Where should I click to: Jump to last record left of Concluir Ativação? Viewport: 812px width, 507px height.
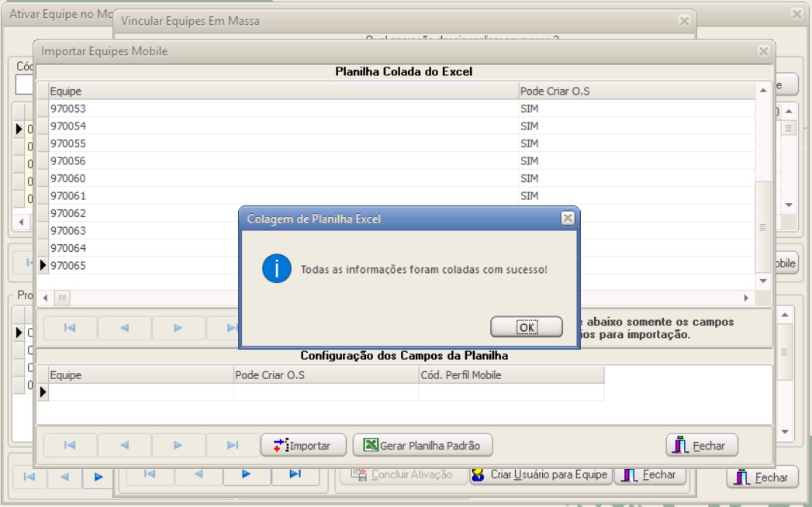pyautogui.click(x=295, y=474)
